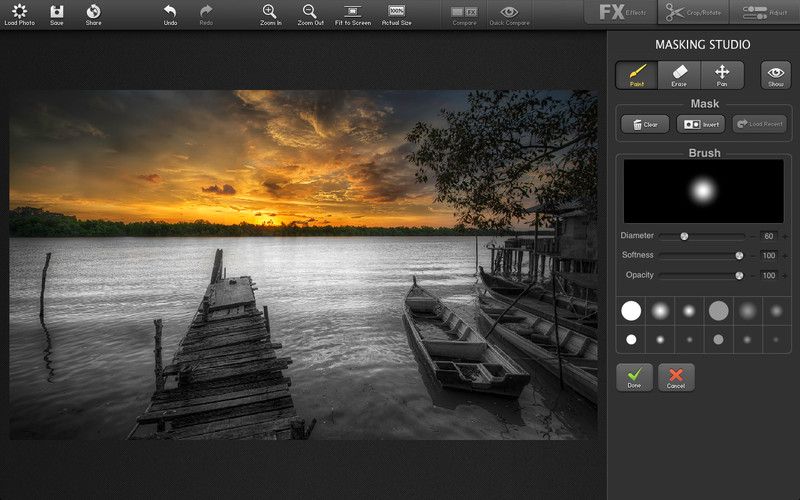Toggle the Show mask eye button
The height and width of the screenshot is (500, 800).
click(776, 75)
